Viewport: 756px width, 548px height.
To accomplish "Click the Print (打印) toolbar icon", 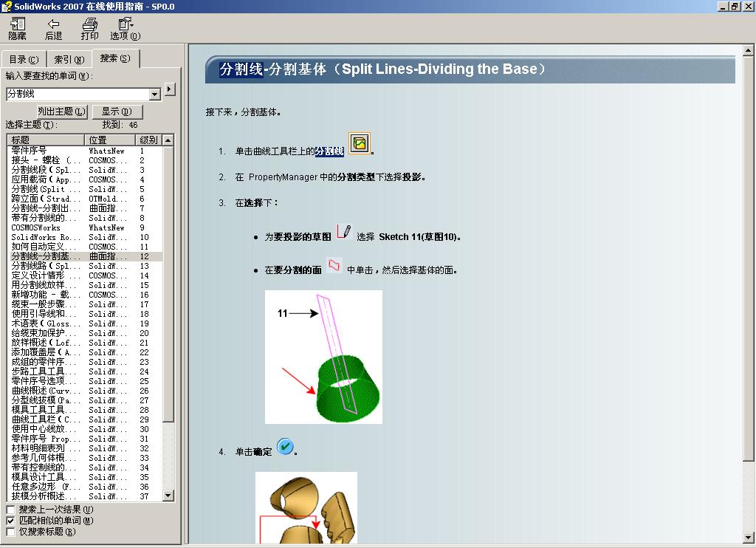I will coord(89,29).
